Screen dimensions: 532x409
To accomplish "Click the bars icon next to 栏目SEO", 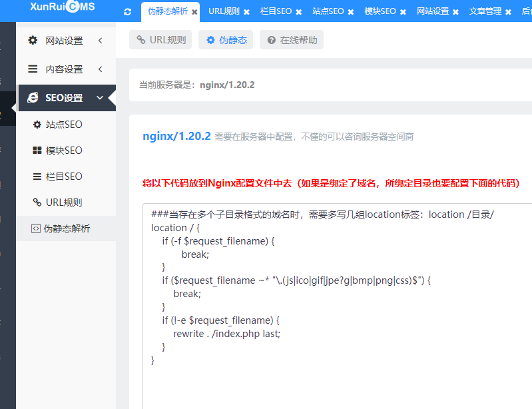I will click(37, 177).
